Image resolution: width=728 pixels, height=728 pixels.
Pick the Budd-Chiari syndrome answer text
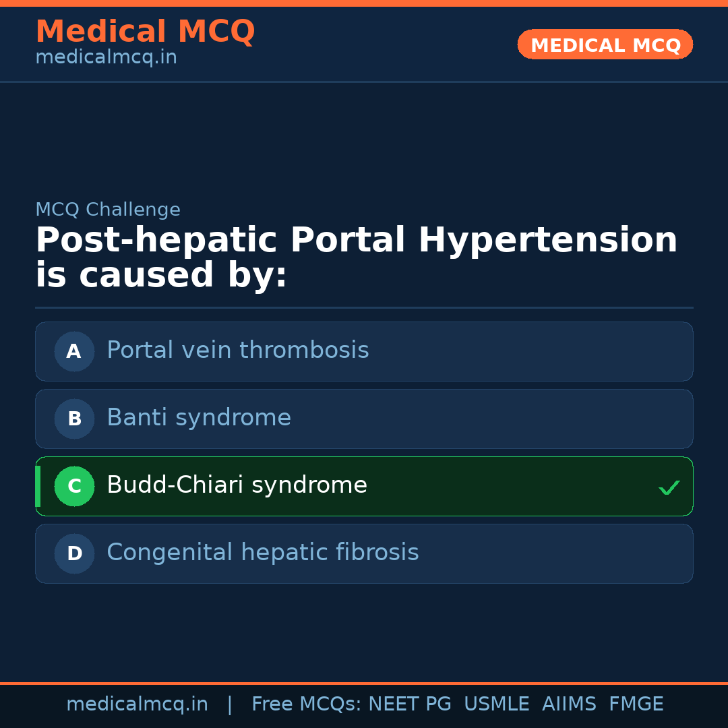pos(237,485)
